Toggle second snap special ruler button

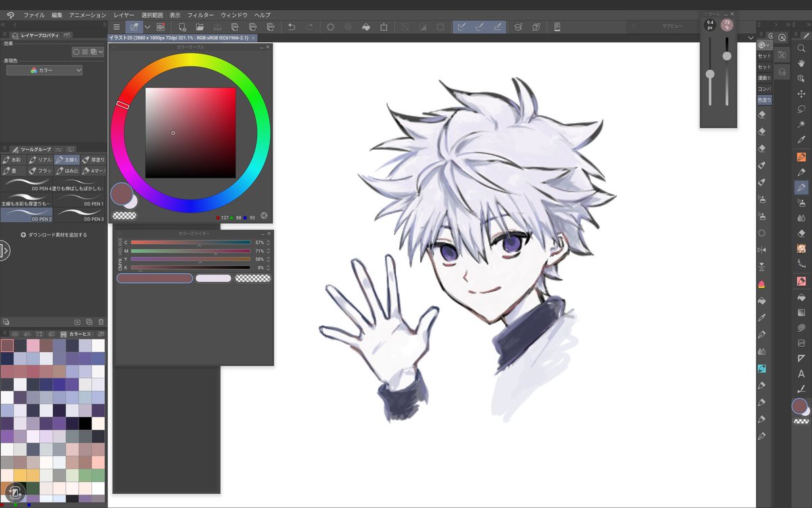[480, 27]
